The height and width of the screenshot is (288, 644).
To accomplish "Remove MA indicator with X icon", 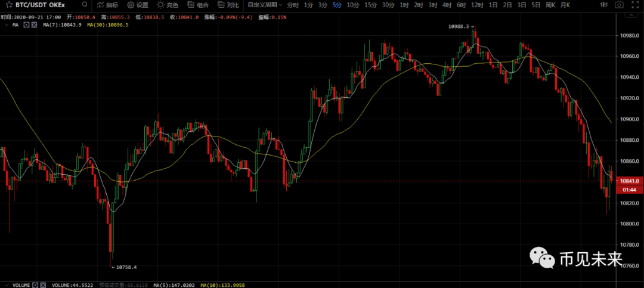I will [x=34, y=25].
